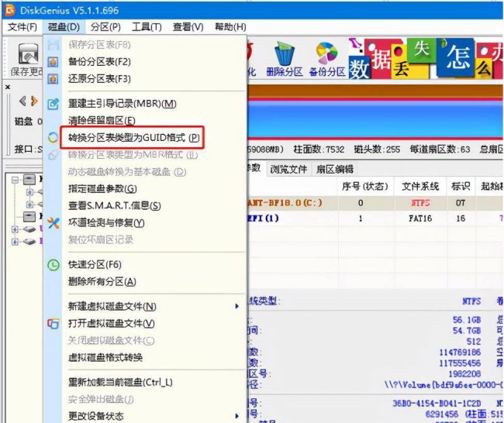The height and width of the screenshot is (423, 504).
Task: Click serial 36B0-4154-B041-1C2D value
Action: (x=437, y=404)
